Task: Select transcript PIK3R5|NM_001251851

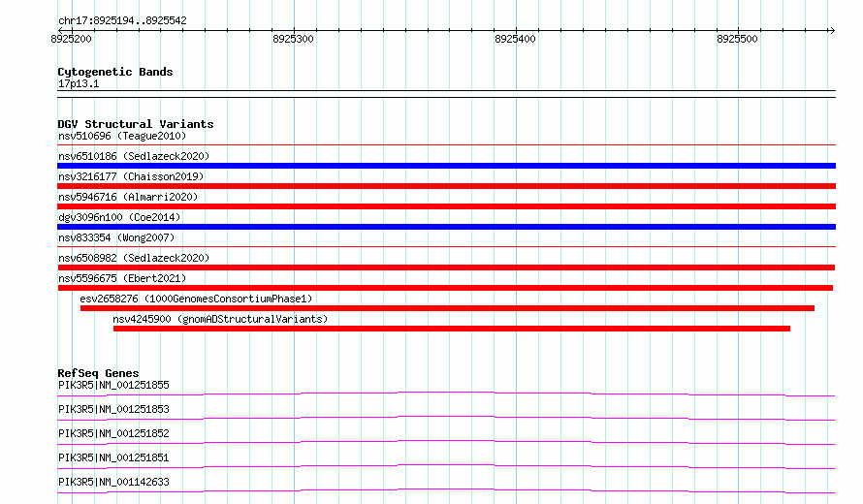Action: (113, 457)
